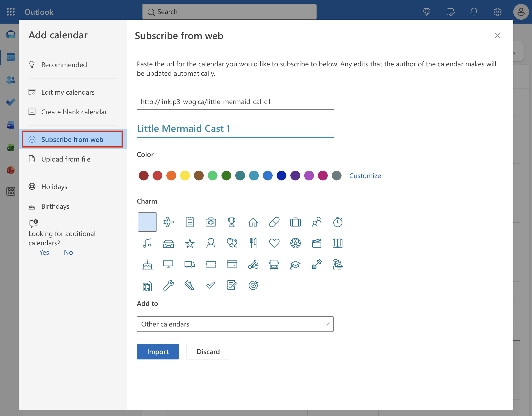Screen dimensions: 532x416
Task: Pick the music note charm
Action: 147,243
